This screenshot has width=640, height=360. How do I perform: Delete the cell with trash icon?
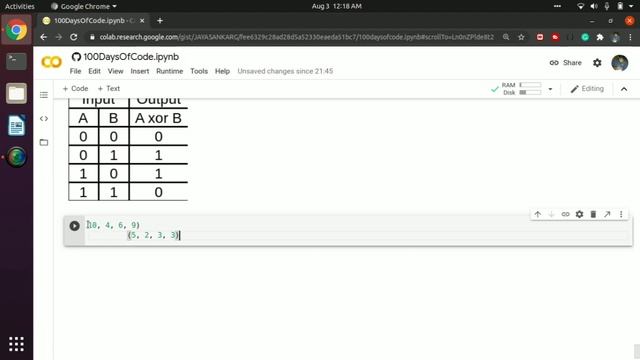click(x=593, y=214)
